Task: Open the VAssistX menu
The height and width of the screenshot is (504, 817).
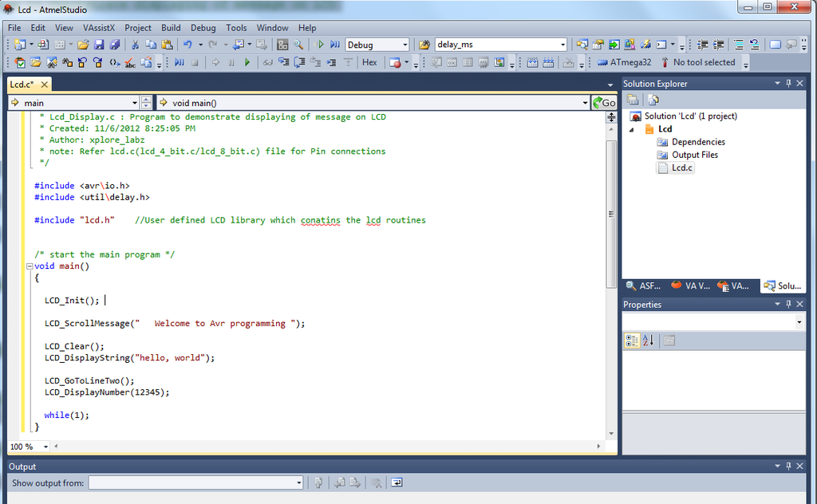Action: coord(99,28)
